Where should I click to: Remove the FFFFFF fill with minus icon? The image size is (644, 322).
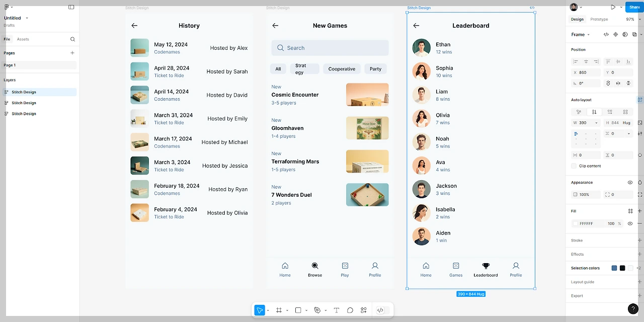point(640,223)
